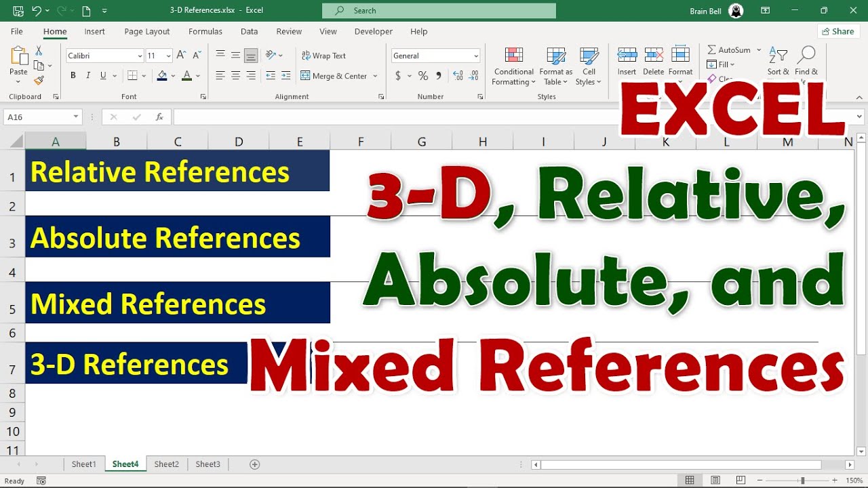Apply fill color bucket
Screen dimensions: 868x488
(162, 76)
